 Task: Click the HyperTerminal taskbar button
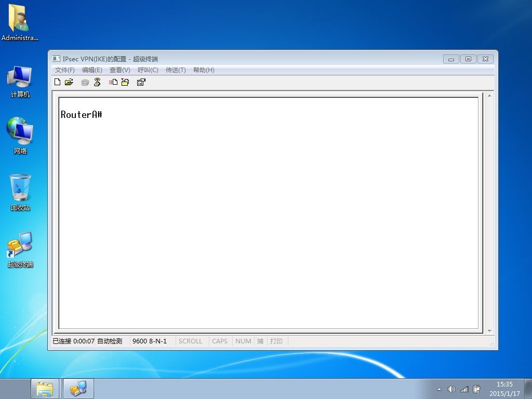(78, 389)
